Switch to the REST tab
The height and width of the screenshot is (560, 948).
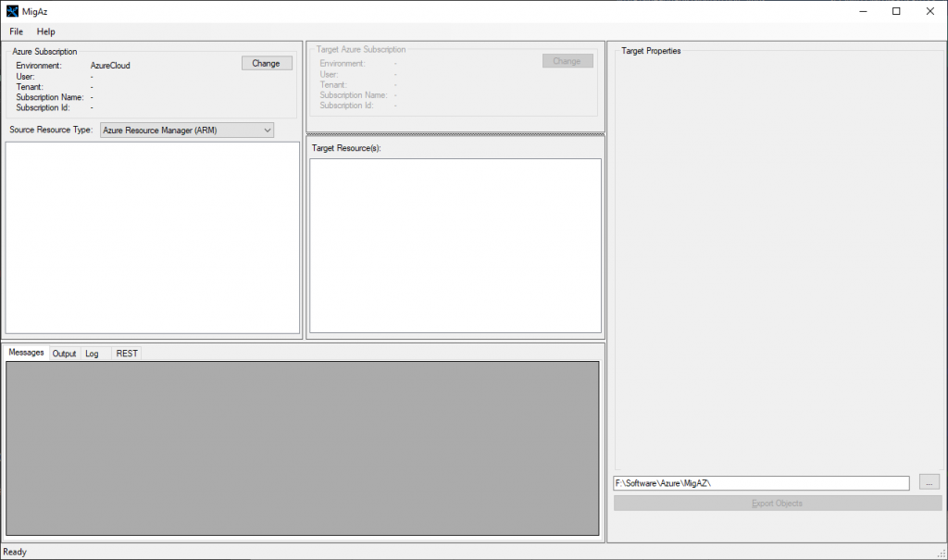coord(127,354)
